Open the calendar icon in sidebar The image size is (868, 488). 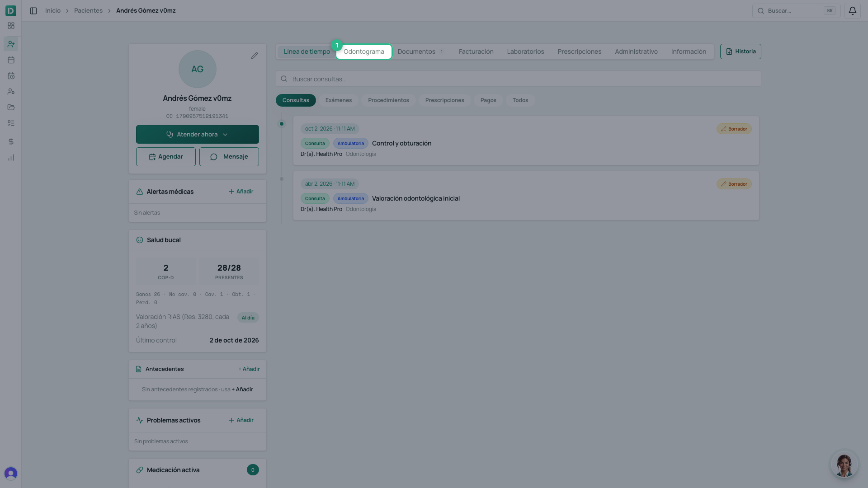coord(11,60)
